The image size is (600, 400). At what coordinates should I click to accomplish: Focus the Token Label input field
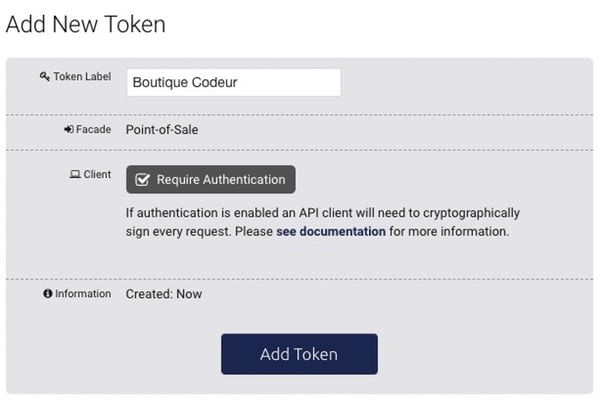pyautogui.click(x=234, y=83)
